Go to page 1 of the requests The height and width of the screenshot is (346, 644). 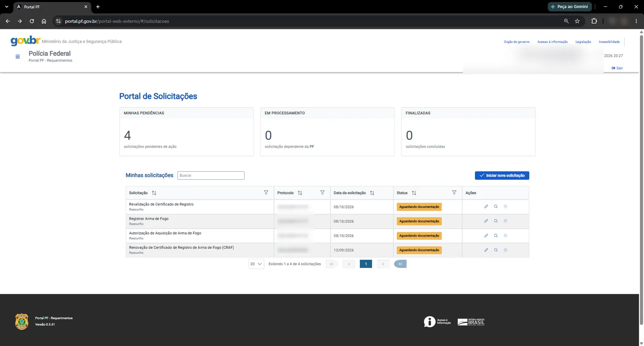point(366,264)
